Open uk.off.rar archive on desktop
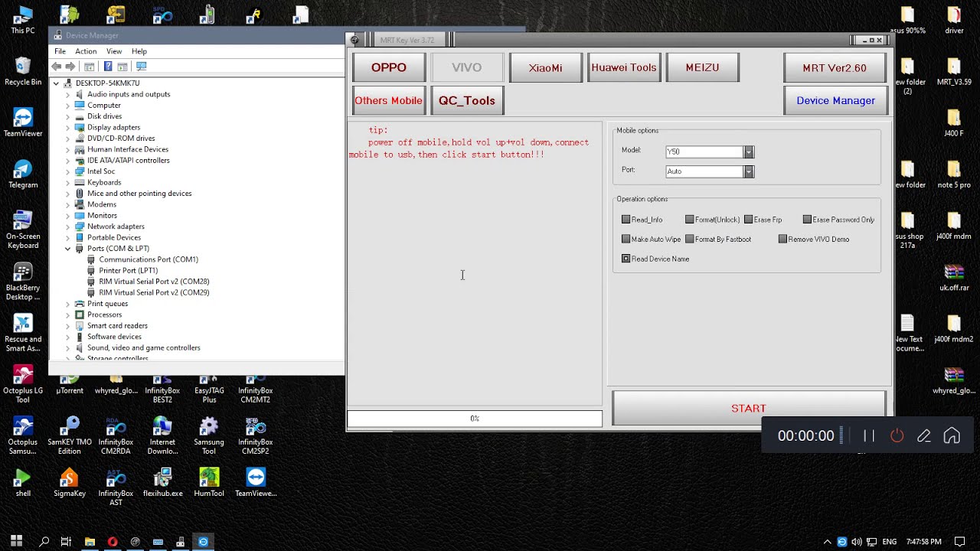This screenshot has width=980, height=551. [x=954, y=278]
